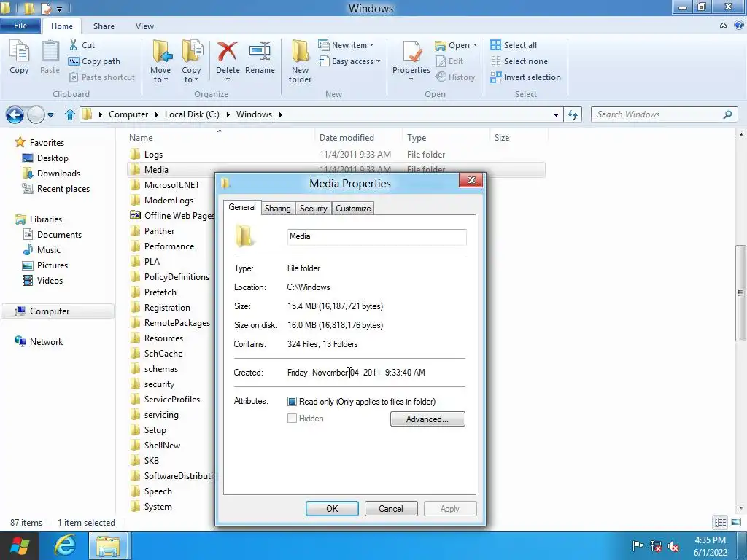Image resolution: width=747 pixels, height=560 pixels.
Task: Open the File menu
Action: click(20, 26)
